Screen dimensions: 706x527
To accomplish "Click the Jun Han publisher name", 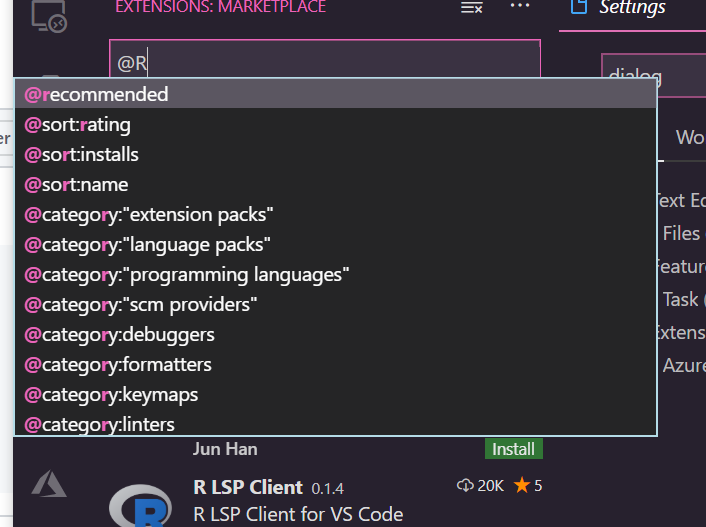I will click(x=225, y=449).
